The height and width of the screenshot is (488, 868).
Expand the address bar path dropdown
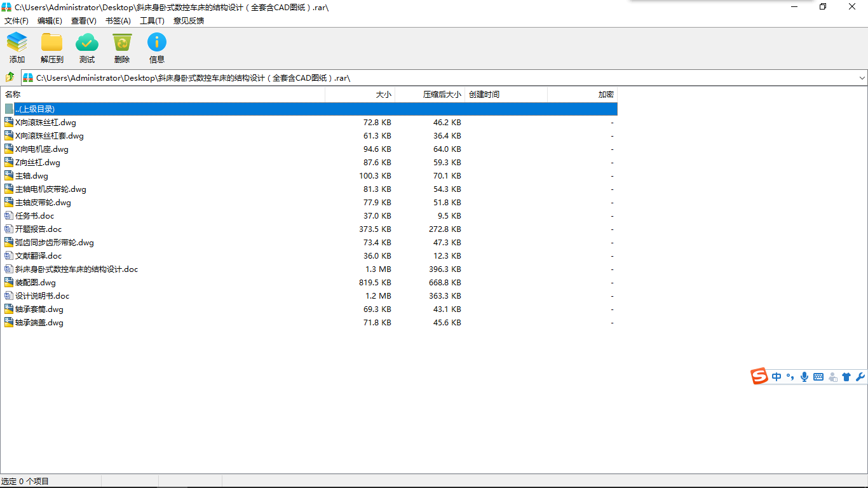pyautogui.click(x=862, y=78)
